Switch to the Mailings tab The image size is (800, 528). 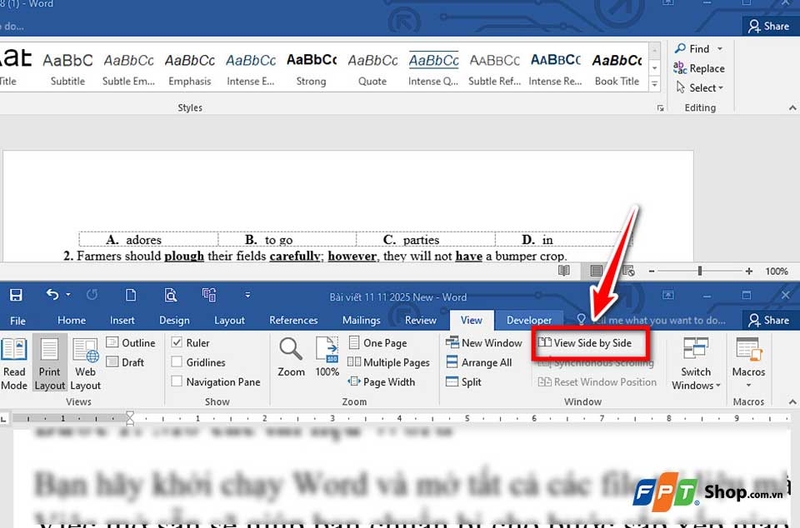[x=361, y=320]
